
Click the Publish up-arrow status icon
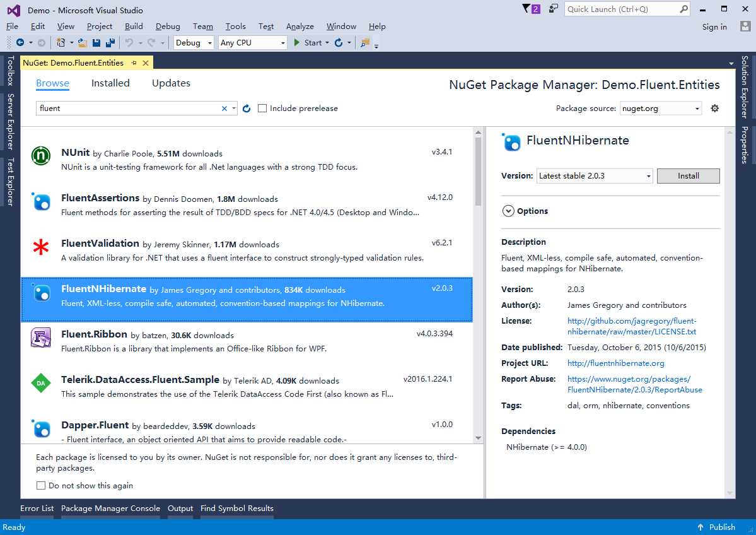pos(701,527)
